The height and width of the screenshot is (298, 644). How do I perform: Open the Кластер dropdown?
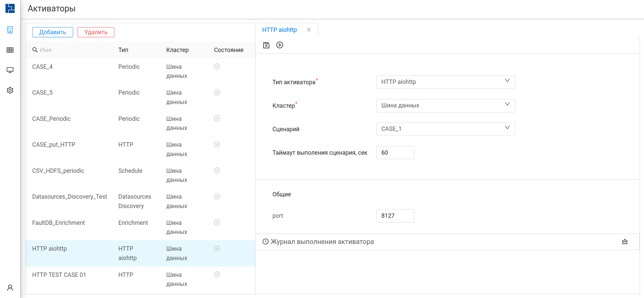point(445,105)
